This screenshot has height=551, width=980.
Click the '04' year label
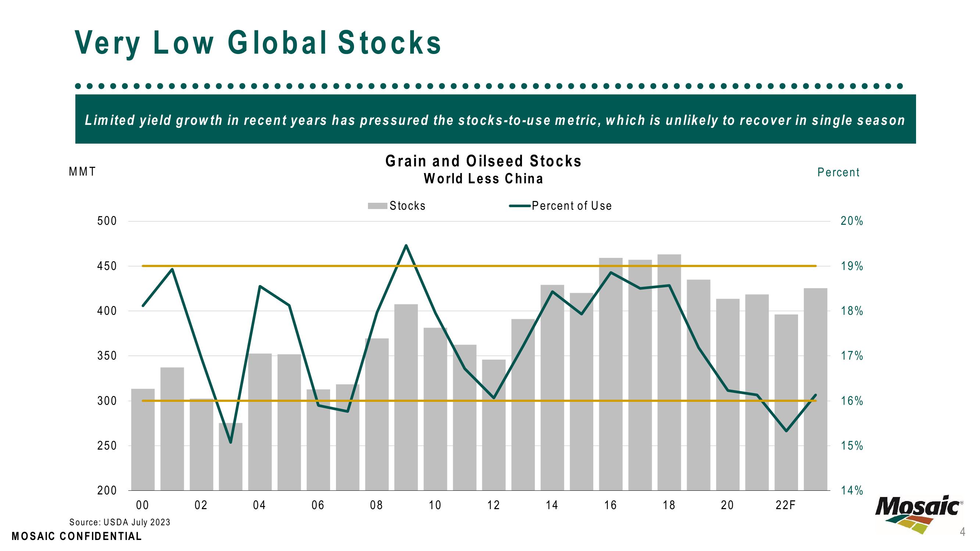(260, 505)
